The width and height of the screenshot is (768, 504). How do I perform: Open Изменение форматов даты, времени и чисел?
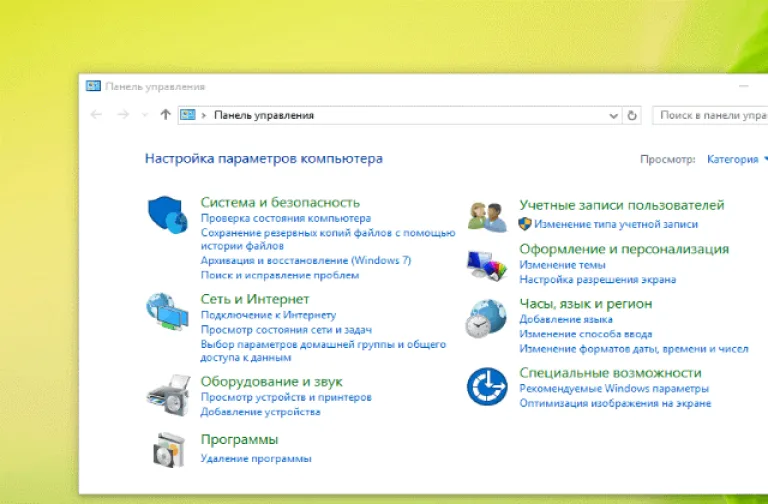634,349
